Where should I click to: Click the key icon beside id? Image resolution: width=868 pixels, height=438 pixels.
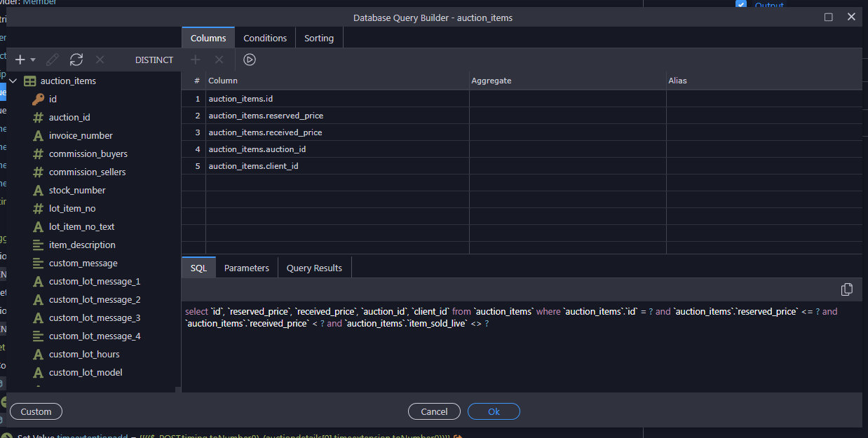pyautogui.click(x=38, y=100)
